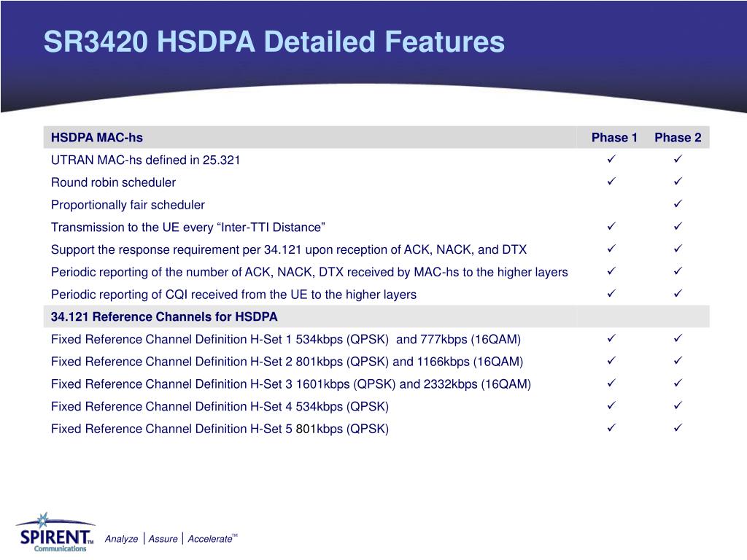Click the Phase 1 column header

[614, 138]
